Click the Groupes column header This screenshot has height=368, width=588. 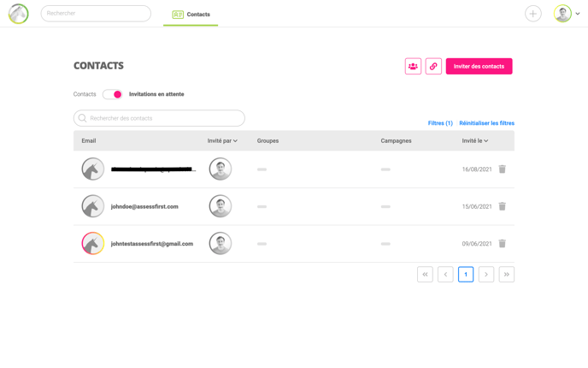click(268, 141)
